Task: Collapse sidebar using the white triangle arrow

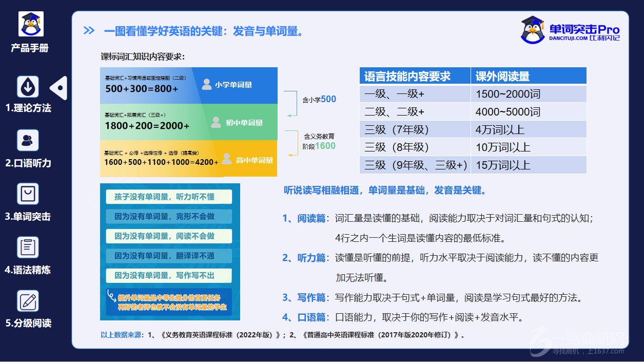Action: [x=59, y=88]
